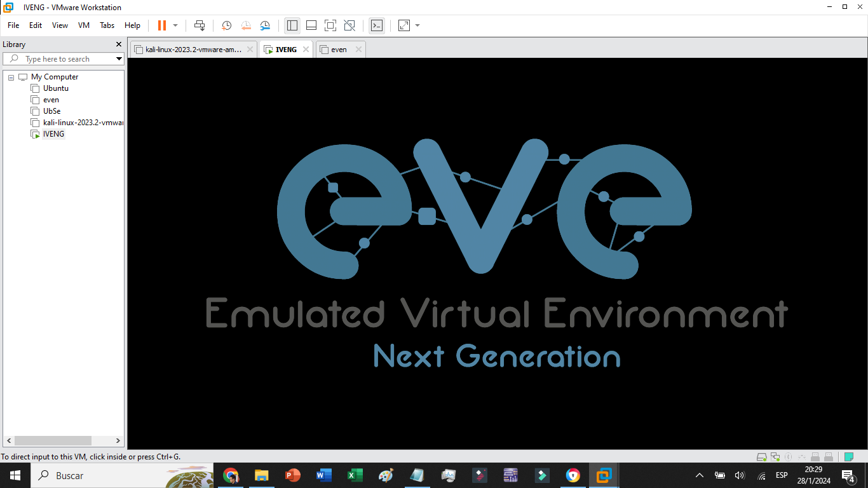Select the UbSe VM in Library
The height and width of the screenshot is (488, 868).
click(51, 111)
